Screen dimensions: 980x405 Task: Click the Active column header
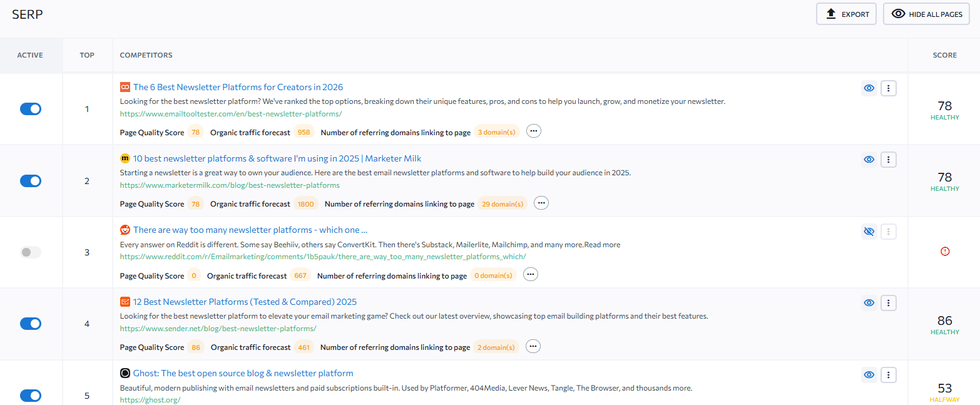pyautogui.click(x=30, y=55)
